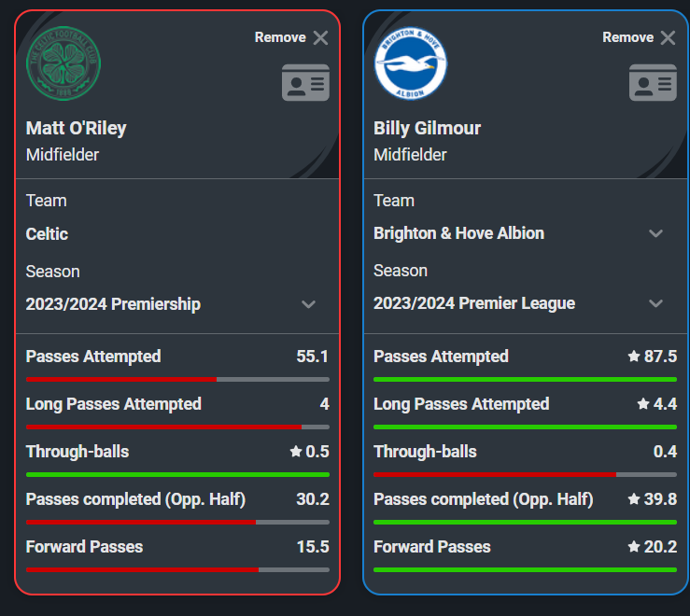Click the Billy Gilmour player name
The width and height of the screenshot is (690, 616).
[x=427, y=129]
